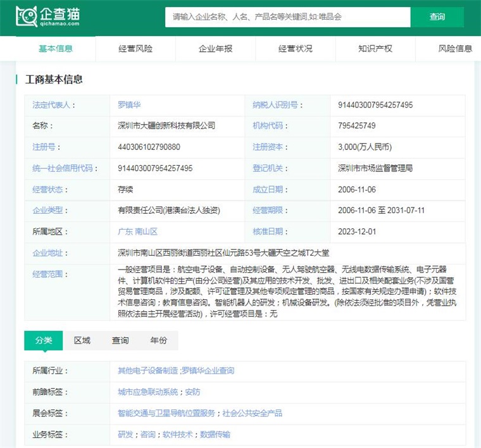The height and width of the screenshot is (448, 481).
Task: Click the 成立日期 label link
Action: pyautogui.click(x=268, y=189)
